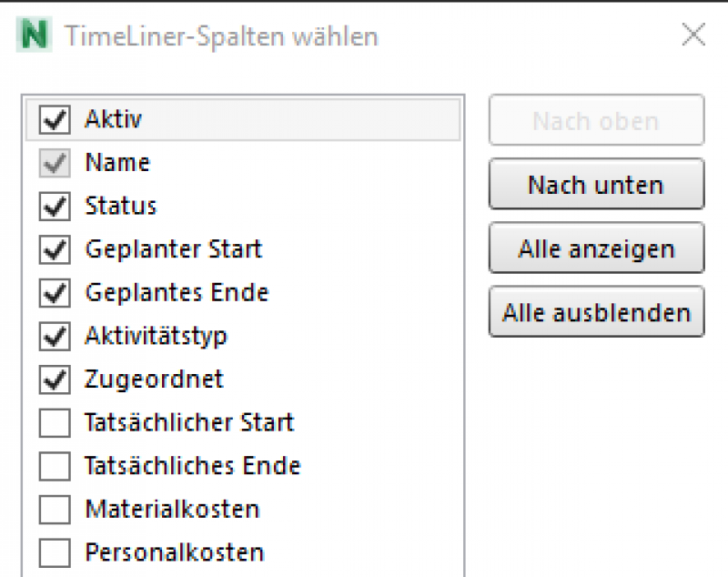Viewport: 728px width, 577px height.
Task: Close the TimeLiner-Spalten wählen dialog
Action: [x=693, y=35]
